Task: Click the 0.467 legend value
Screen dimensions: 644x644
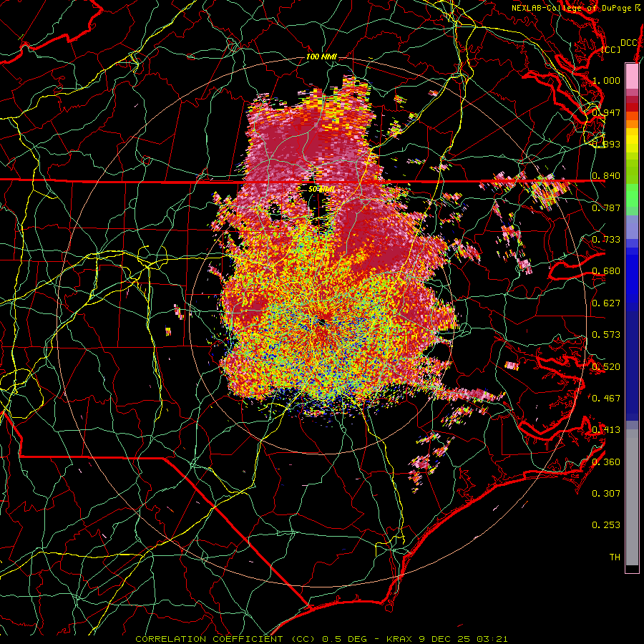Action: (x=606, y=399)
